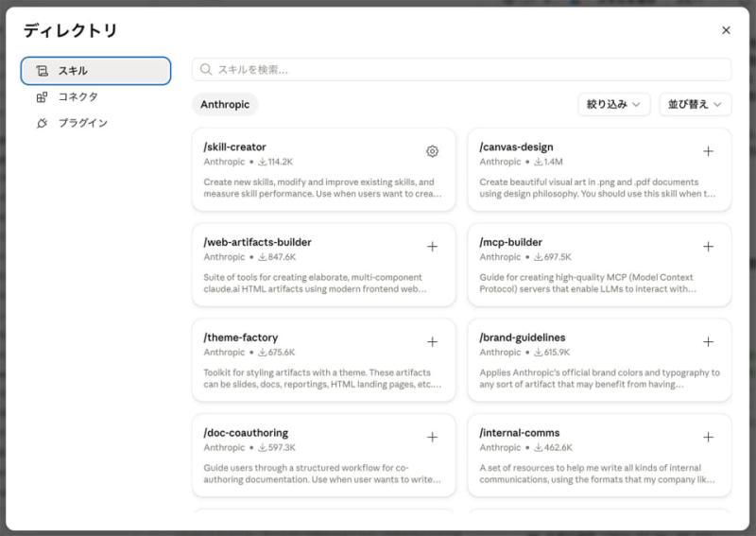Open the 並び替え sort dropdown
This screenshot has height=536, width=756.
pyautogui.click(x=695, y=104)
